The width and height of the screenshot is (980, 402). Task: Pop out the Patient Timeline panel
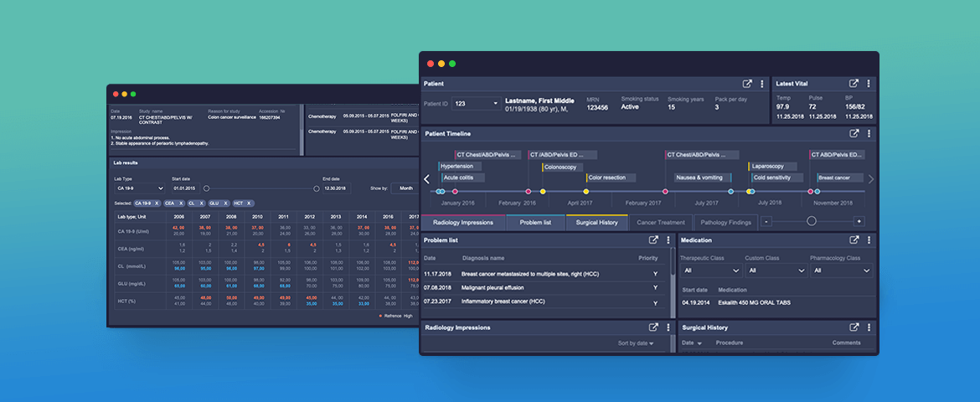(854, 133)
